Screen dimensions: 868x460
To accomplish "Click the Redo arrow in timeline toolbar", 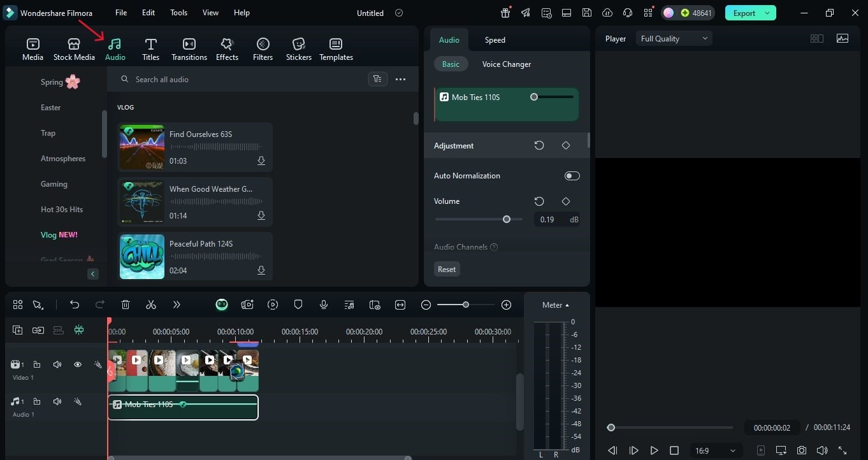I will 100,305.
